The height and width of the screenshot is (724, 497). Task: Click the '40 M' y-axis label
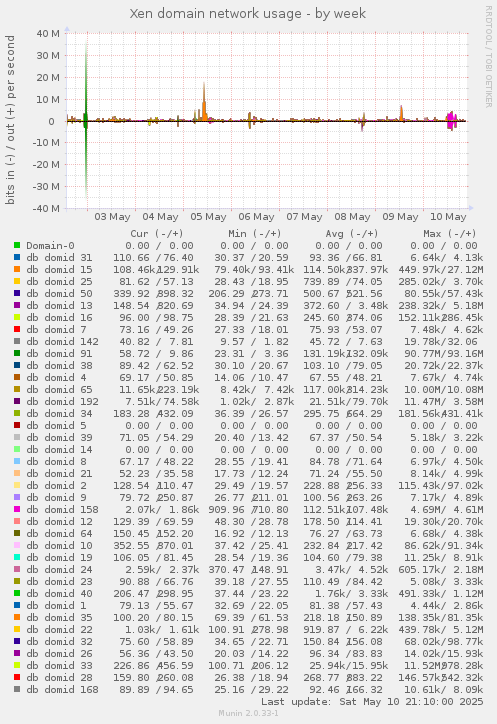pyautogui.click(x=48, y=33)
